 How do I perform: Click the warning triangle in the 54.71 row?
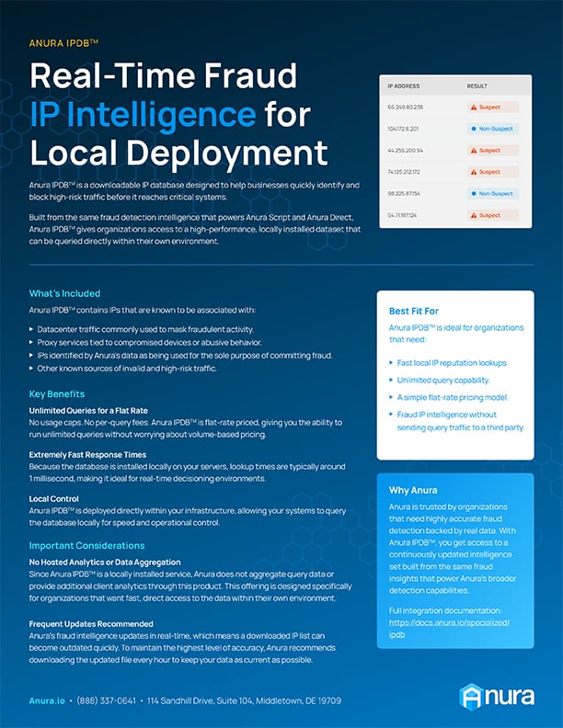click(x=474, y=215)
